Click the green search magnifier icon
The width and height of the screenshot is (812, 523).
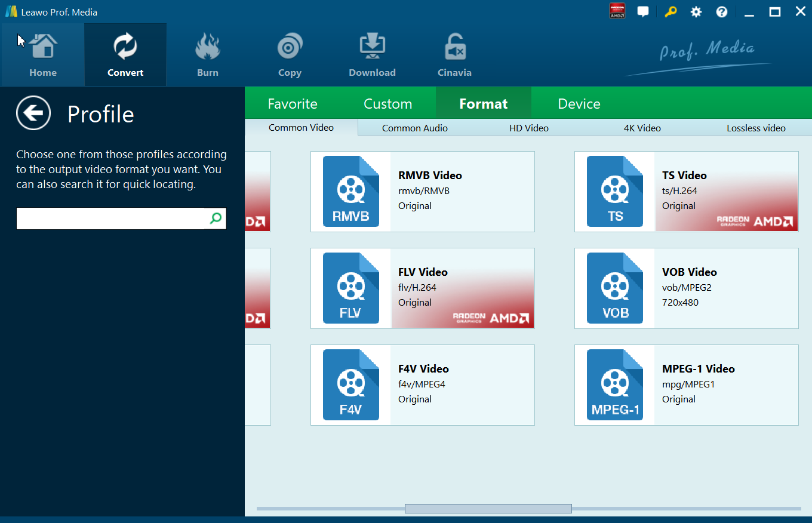coord(216,219)
